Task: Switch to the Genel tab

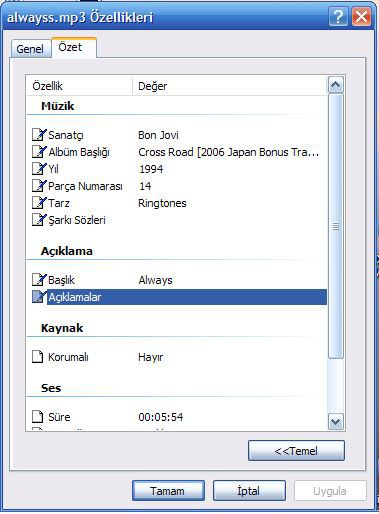Action: click(30, 49)
